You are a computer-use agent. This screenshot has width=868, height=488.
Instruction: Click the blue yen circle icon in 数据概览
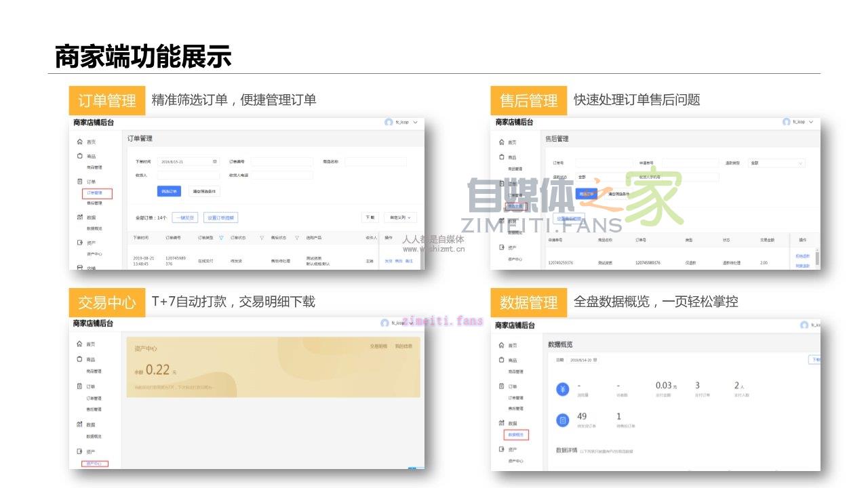pyautogui.click(x=562, y=389)
